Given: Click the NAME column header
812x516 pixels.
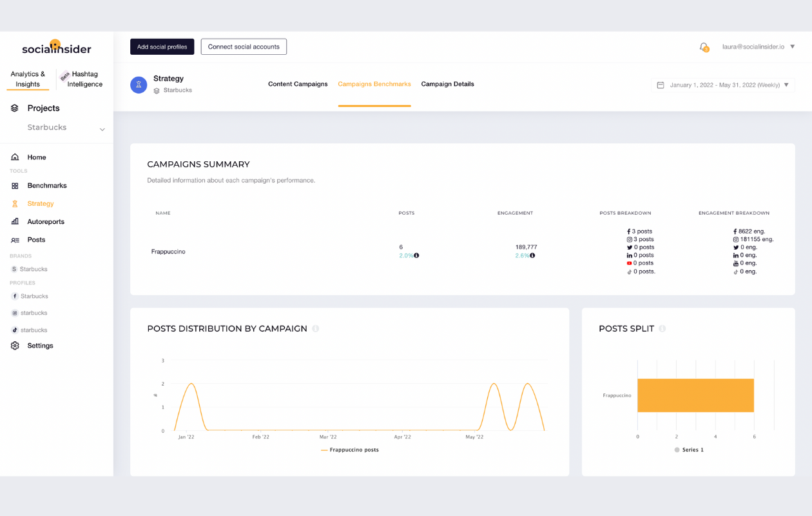Looking at the screenshot, I should (163, 213).
